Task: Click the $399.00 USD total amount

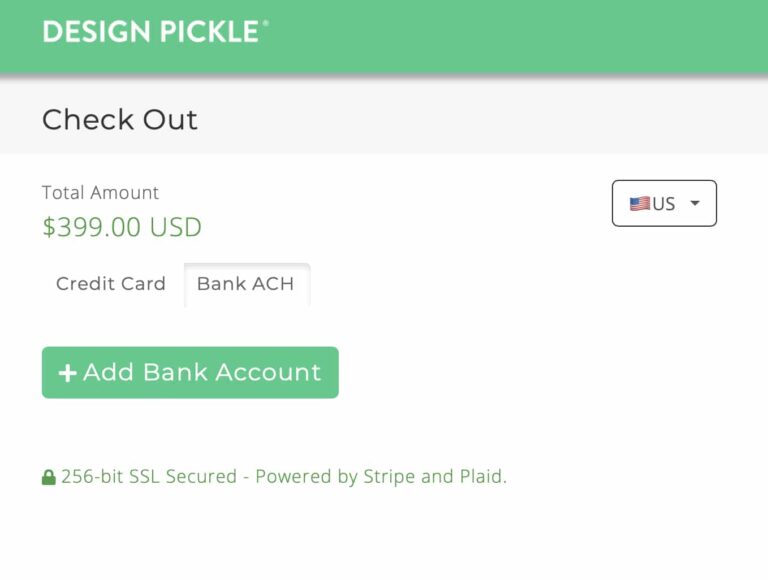Action: [x=122, y=227]
